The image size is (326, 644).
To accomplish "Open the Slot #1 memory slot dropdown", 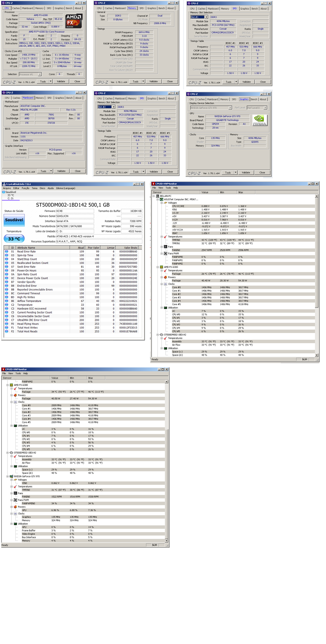I will (x=206, y=17).
